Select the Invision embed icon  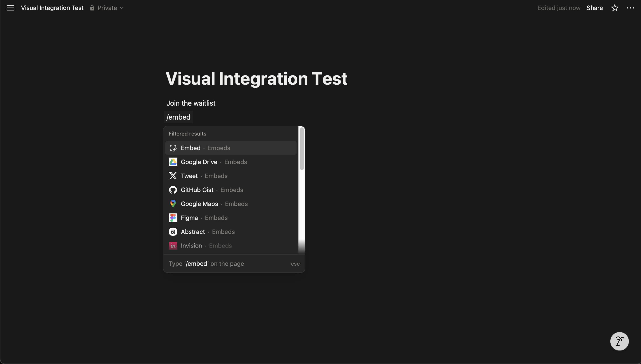pyautogui.click(x=173, y=246)
